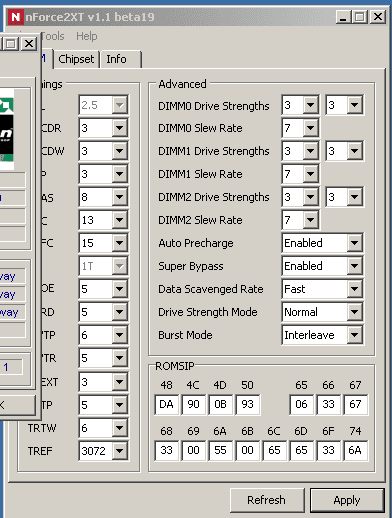Click ROMSIP register 6B field
The width and height of the screenshot is (392, 518).
point(248,451)
